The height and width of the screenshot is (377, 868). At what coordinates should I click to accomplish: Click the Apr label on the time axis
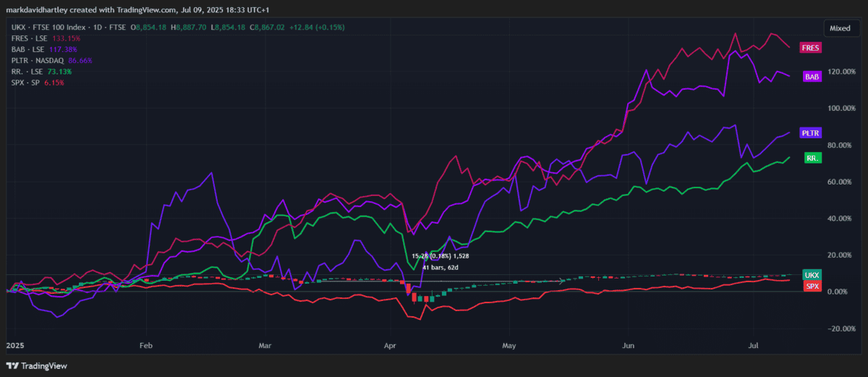click(x=391, y=346)
